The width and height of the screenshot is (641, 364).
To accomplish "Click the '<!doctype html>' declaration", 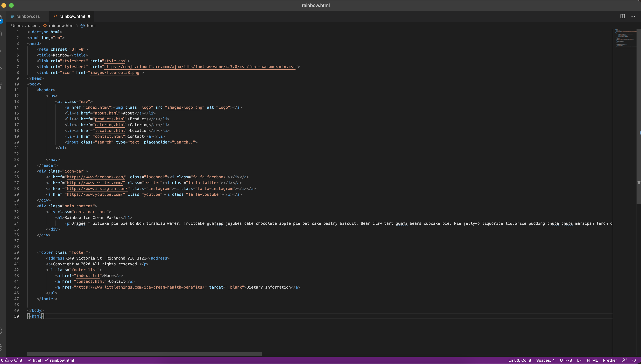I will pyautogui.click(x=45, y=32).
